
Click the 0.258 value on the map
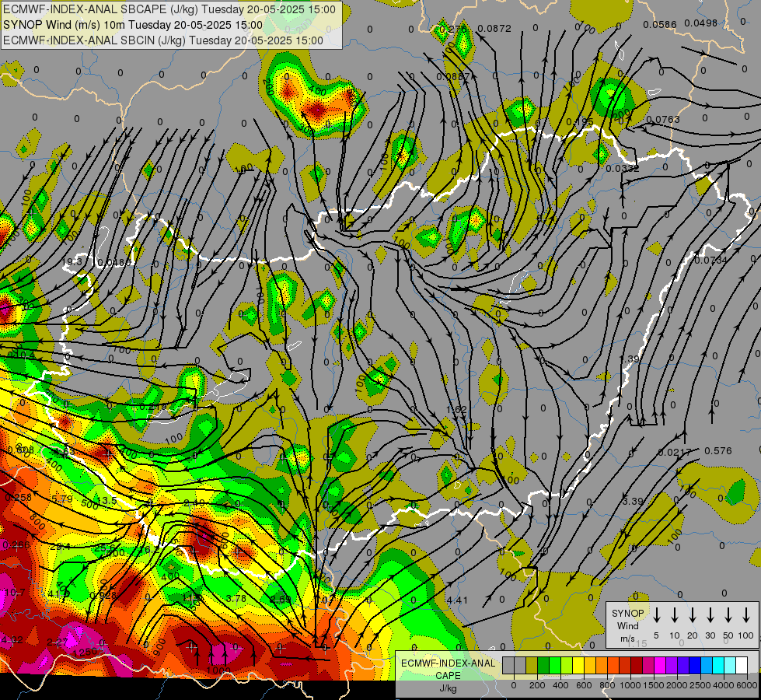(x=18, y=498)
